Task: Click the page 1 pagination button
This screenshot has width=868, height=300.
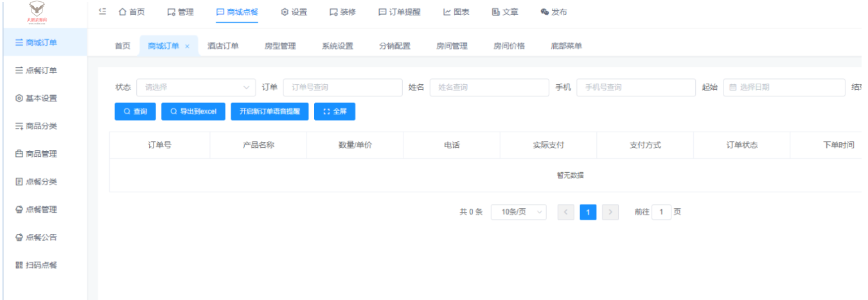Action: [x=588, y=213]
